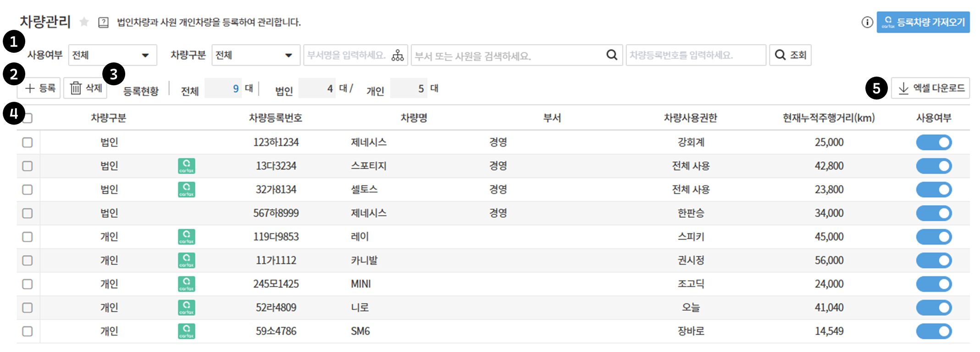Check the select-all header checkbox
This screenshot has width=980, height=352.
point(28,118)
